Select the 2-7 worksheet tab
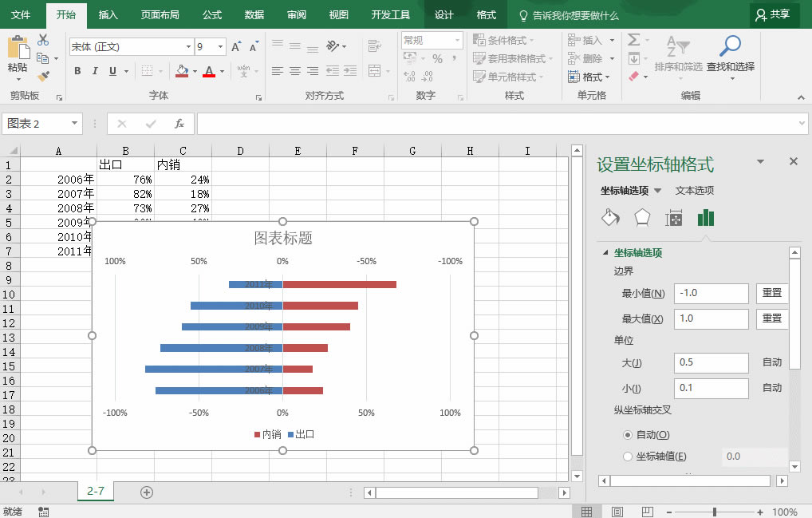The image size is (812, 518). [95, 492]
